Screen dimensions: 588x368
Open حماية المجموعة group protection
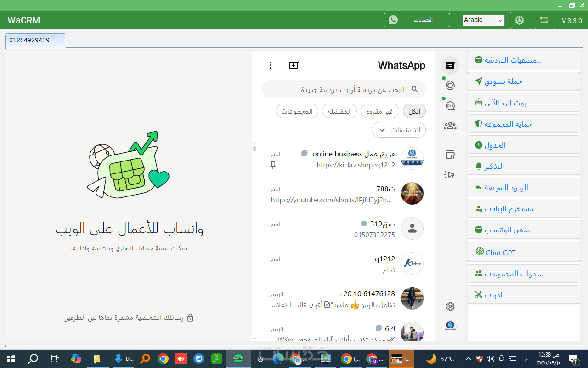point(524,124)
